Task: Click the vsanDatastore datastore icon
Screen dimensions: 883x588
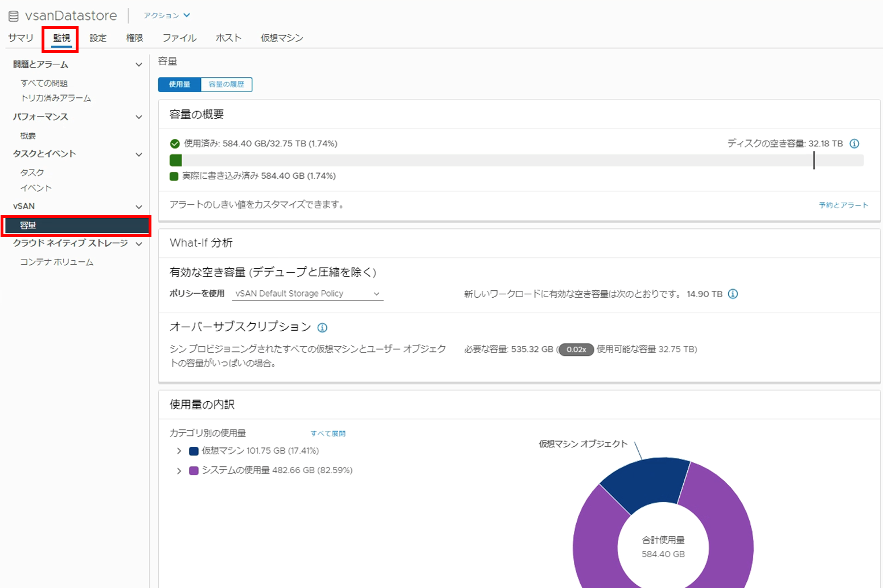Action: (x=14, y=16)
